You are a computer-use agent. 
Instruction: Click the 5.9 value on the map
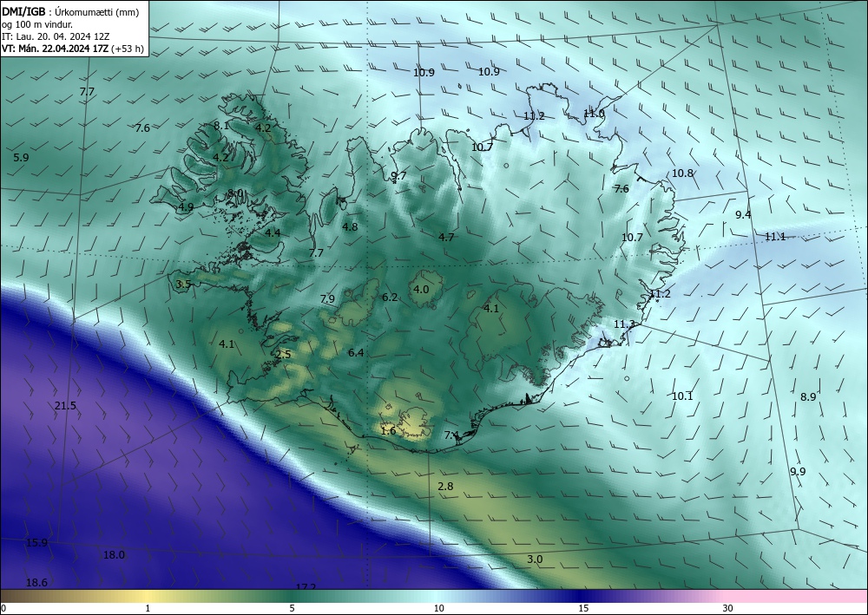[21, 158]
